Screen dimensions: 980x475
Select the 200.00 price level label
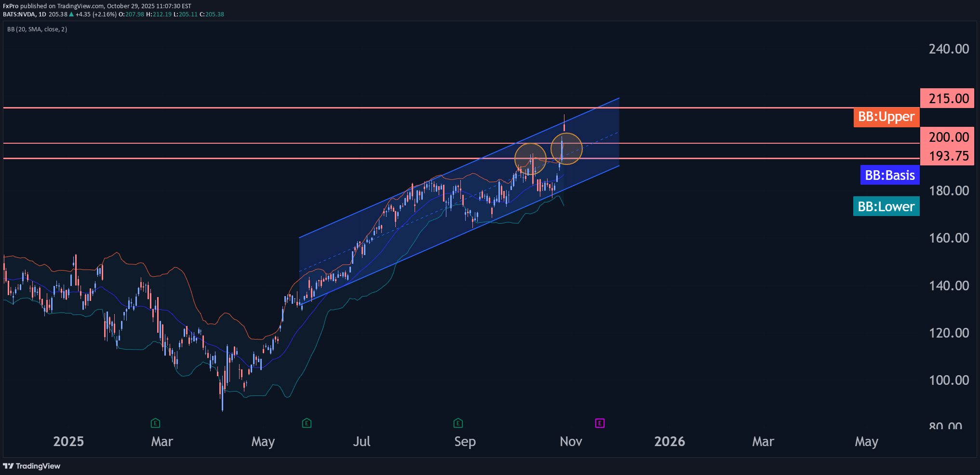(x=948, y=137)
